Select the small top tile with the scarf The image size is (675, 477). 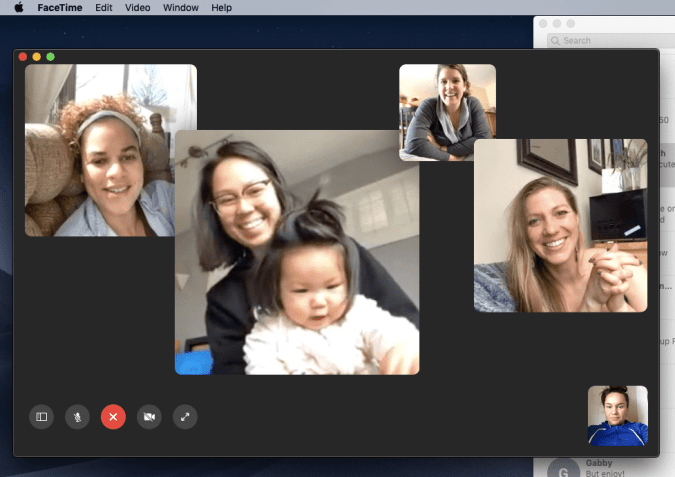(x=447, y=112)
